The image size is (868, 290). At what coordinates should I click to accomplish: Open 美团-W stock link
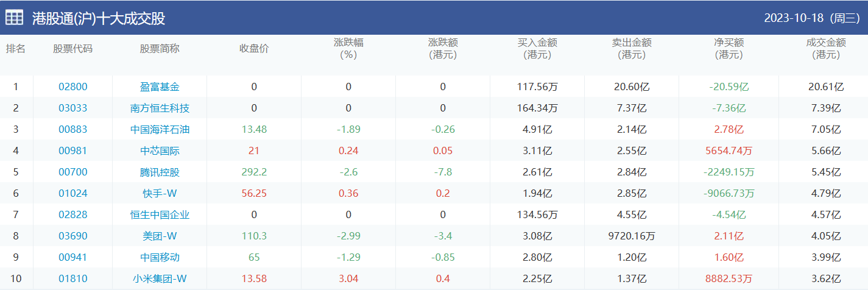160,236
